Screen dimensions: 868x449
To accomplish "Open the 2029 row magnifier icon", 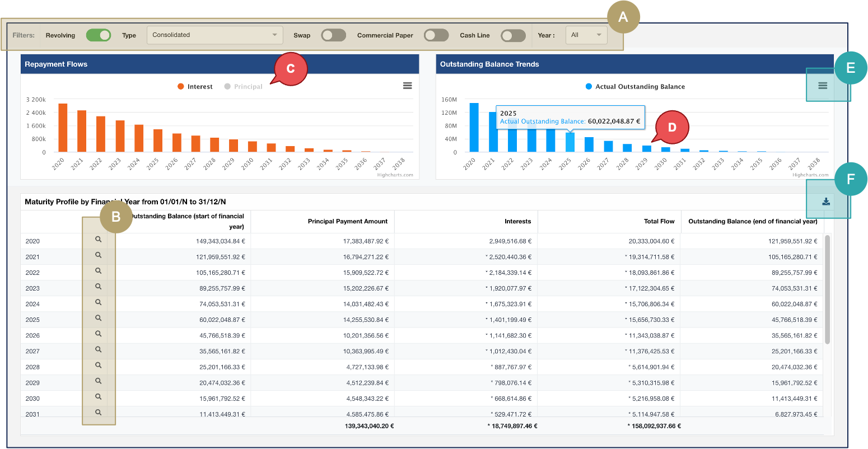I will (x=98, y=381).
